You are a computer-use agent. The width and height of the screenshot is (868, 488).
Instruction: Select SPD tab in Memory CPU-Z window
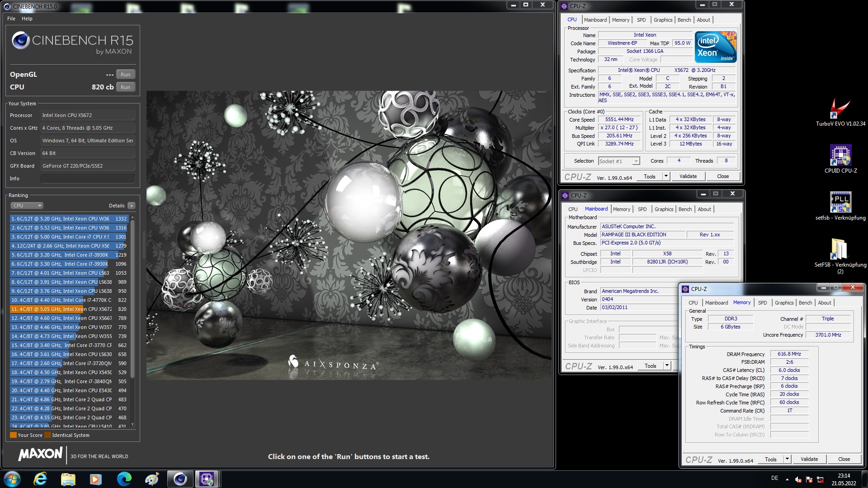click(x=762, y=303)
